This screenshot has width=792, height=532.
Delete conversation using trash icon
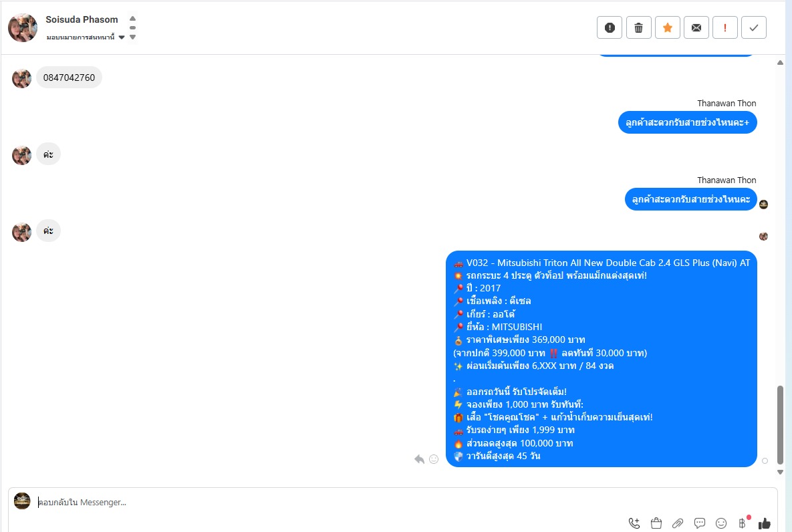coord(638,27)
